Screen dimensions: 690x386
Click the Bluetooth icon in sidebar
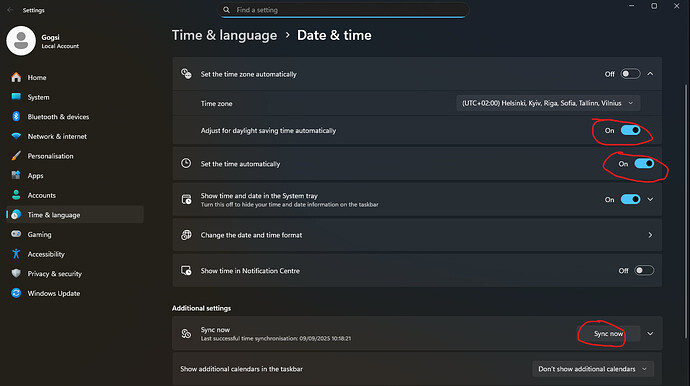[16, 117]
